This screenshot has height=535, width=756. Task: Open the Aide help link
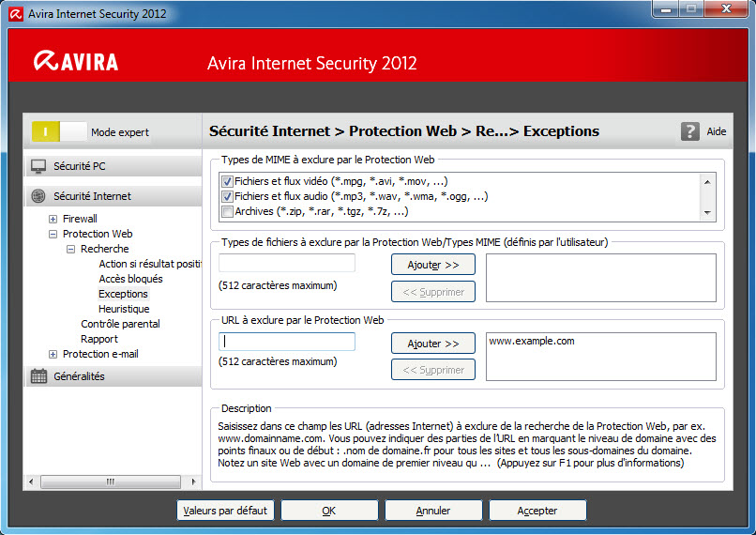pyautogui.click(x=717, y=131)
